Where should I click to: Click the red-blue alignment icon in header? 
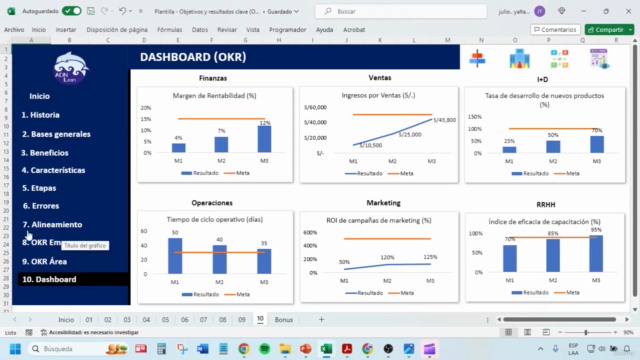[x=477, y=58]
